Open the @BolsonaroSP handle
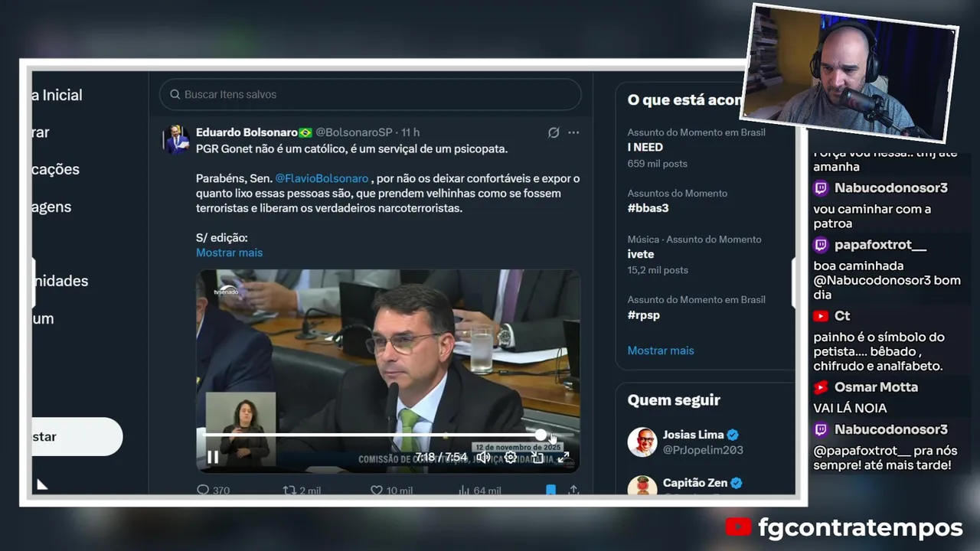This screenshot has width=980, height=551. click(x=354, y=132)
